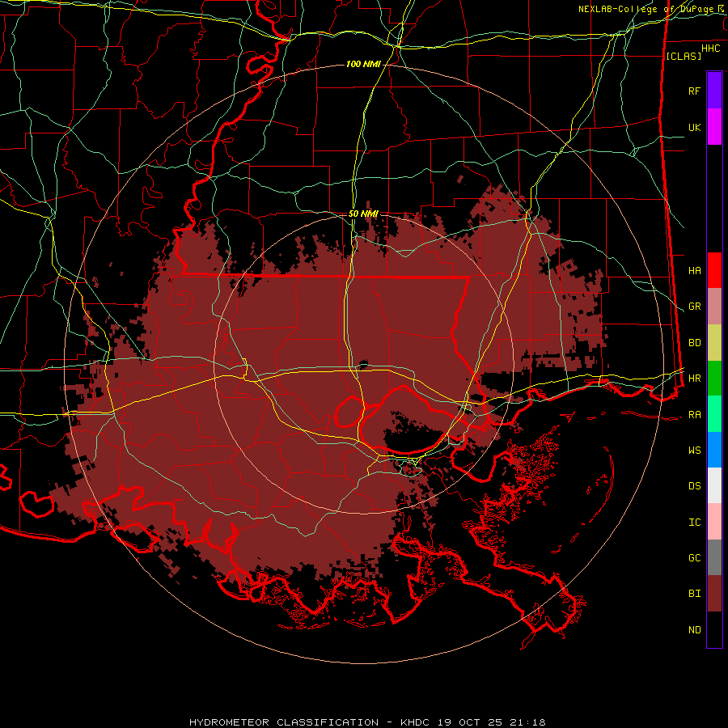Click the WS blue legend swatch
This screenshot has width=728, height=728.
click(x=714, y=450)
